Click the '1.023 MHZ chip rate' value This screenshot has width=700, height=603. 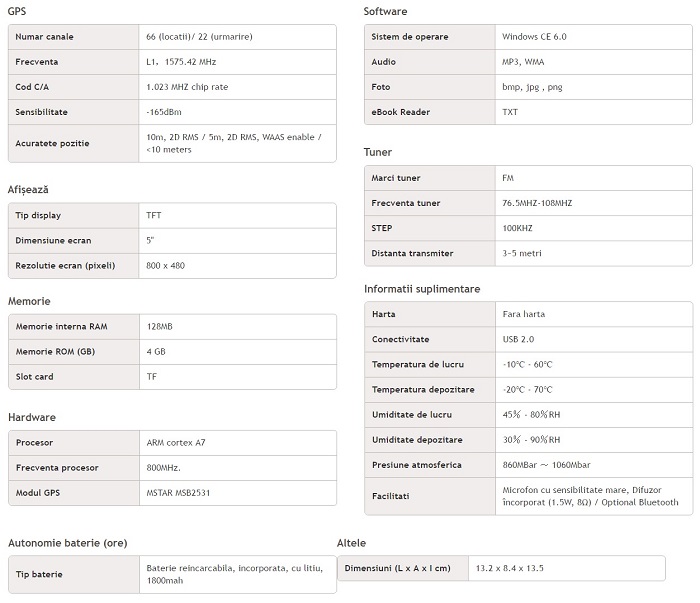[x=187, y=87]
